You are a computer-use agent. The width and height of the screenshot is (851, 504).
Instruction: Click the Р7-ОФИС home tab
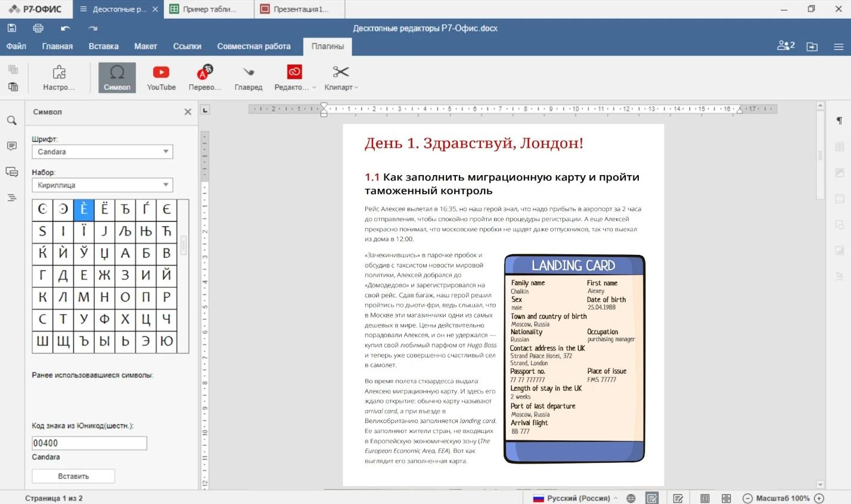(x=35, y=9)
